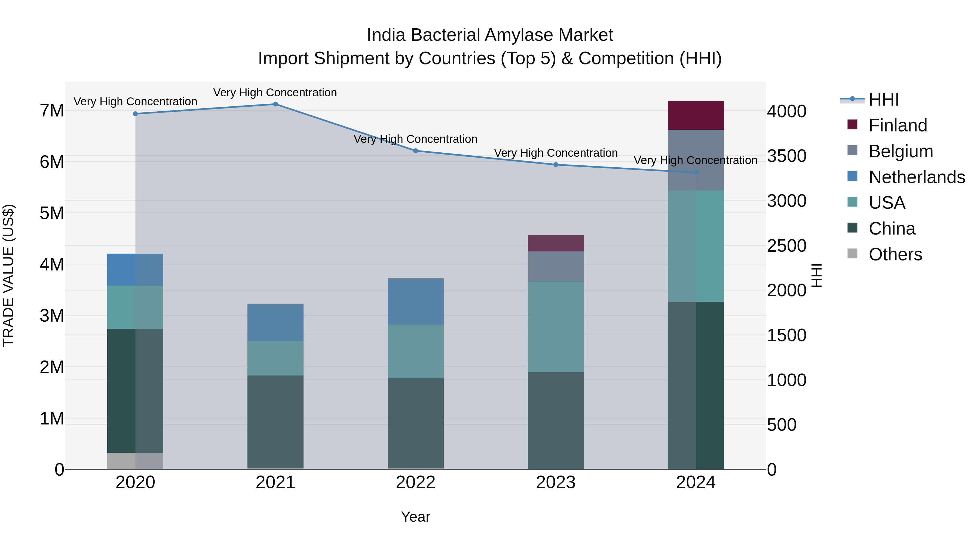Click the USA segment of 2024 bar
This screenshot has width=980, height=551.
pos(696,246)
